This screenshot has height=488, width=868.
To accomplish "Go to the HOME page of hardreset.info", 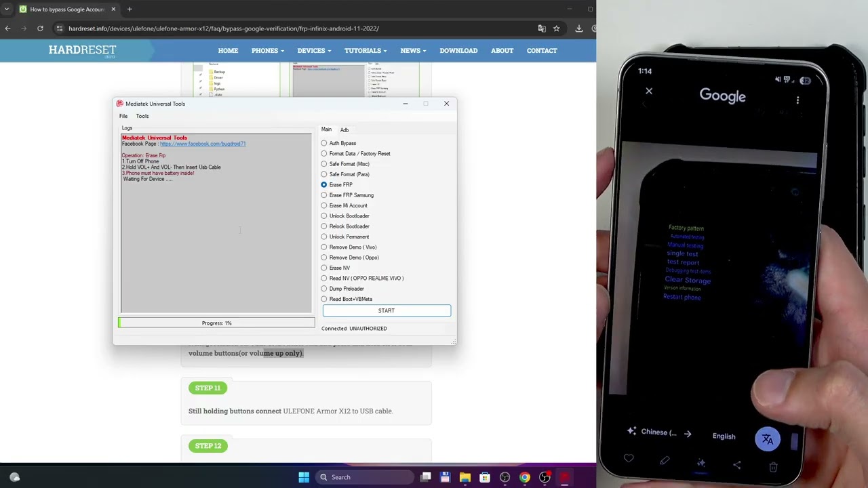I will click(228, 51).
